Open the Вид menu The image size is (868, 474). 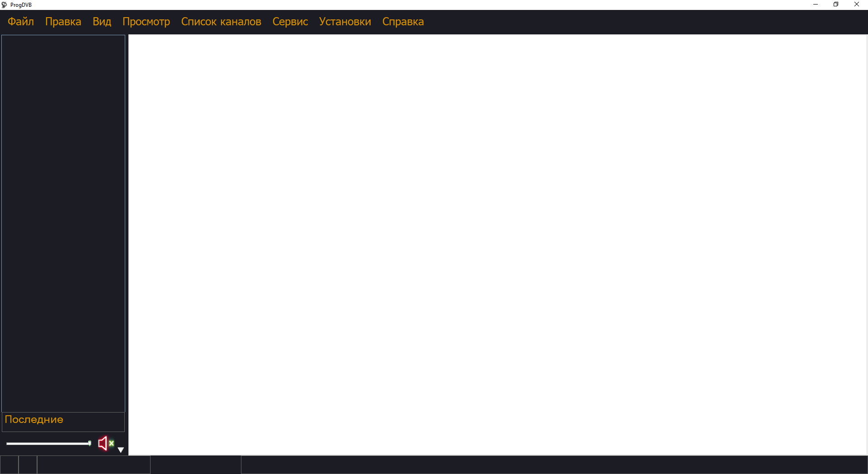click(x=102, y=22)
